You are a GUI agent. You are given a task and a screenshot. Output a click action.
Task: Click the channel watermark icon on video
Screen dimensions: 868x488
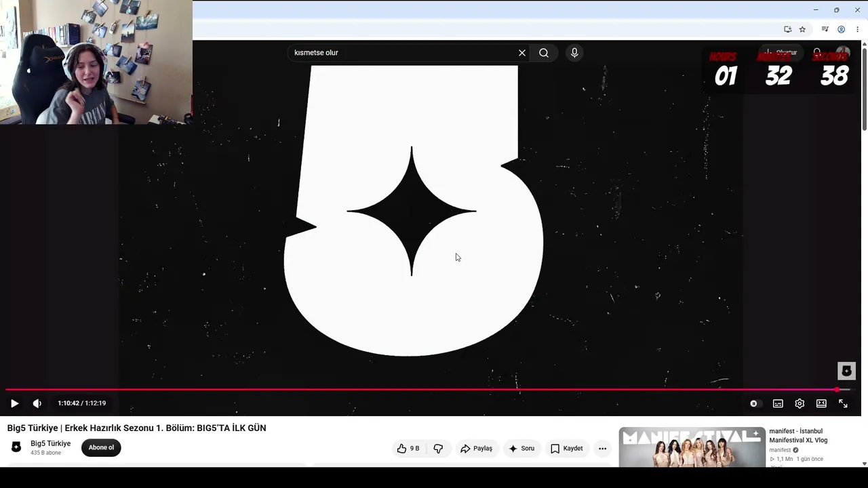(x=846, y=371)
